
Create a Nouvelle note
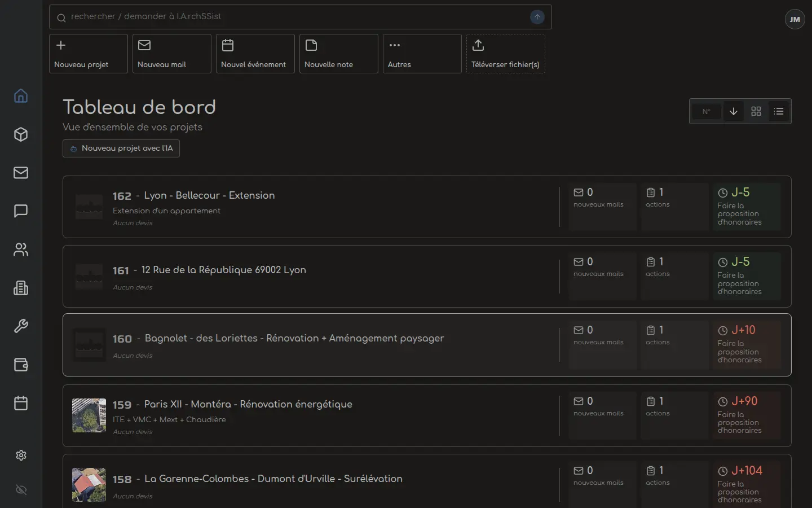pyautogui.click(x=339, y=54)
